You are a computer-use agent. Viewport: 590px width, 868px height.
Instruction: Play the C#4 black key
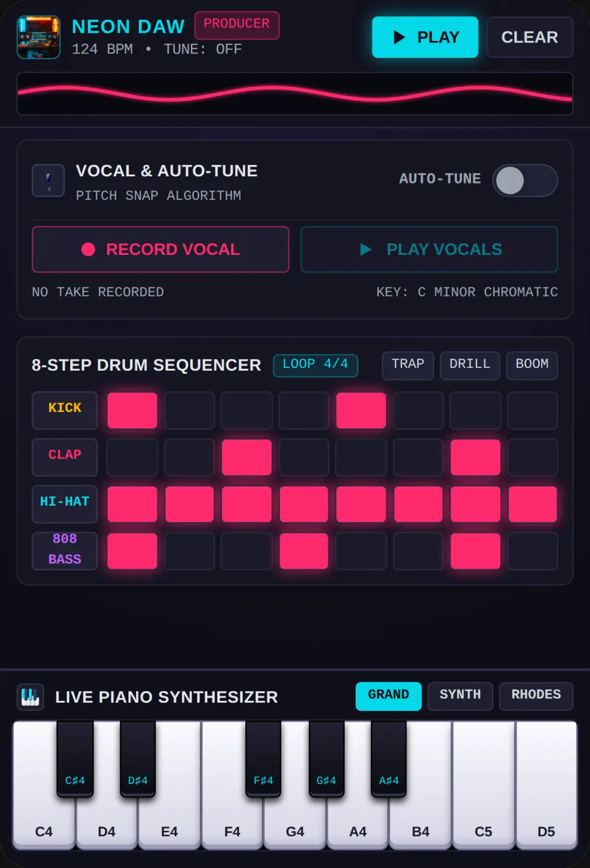pos(75,759)
